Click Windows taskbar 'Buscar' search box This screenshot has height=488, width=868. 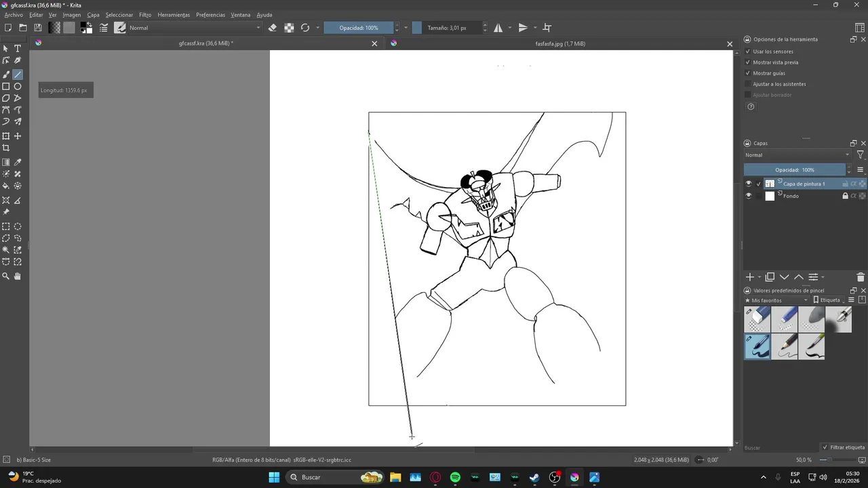click(x=336, y=477)
